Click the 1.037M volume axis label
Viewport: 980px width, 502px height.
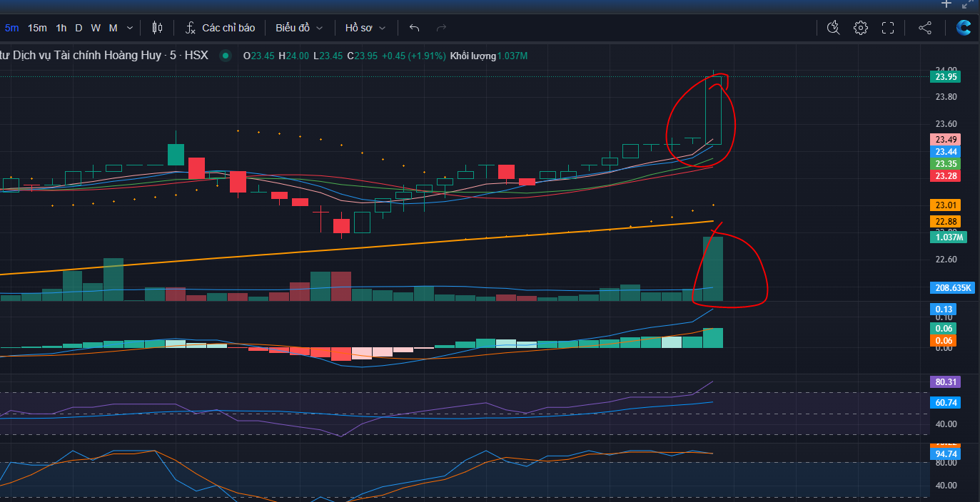coord(947,237)
